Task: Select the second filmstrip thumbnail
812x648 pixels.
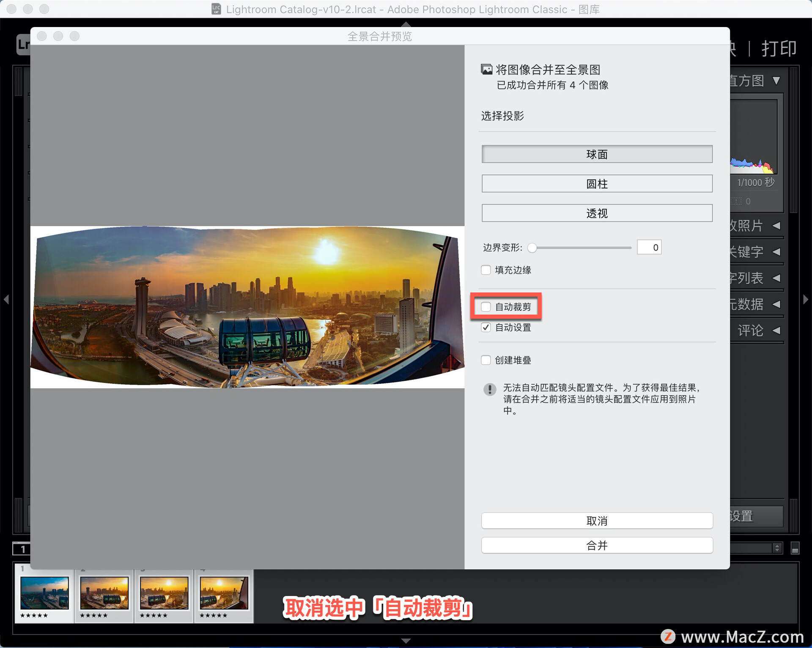Action: coord(104,593)
